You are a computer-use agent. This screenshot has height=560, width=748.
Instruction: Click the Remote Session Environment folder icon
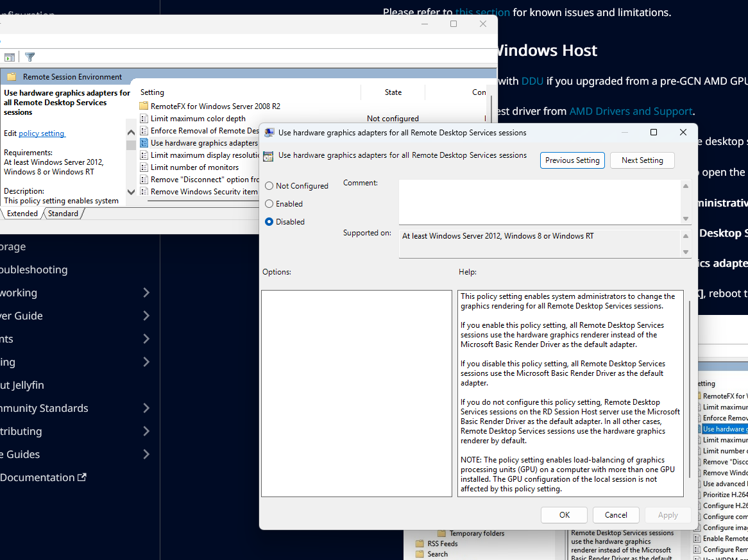click(12, 77)
